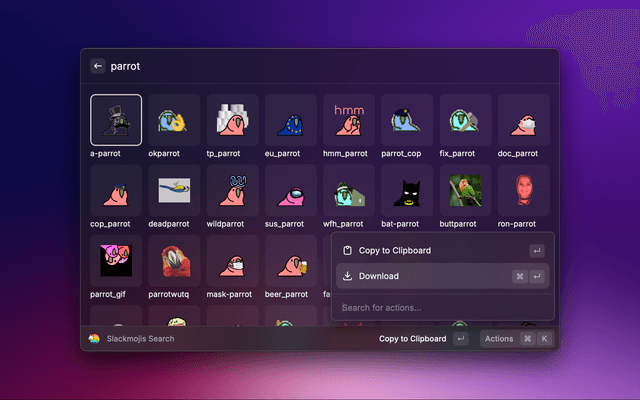Click the parrot_cop emoji
Screen dimensions: 640x400
coord(407,120)
